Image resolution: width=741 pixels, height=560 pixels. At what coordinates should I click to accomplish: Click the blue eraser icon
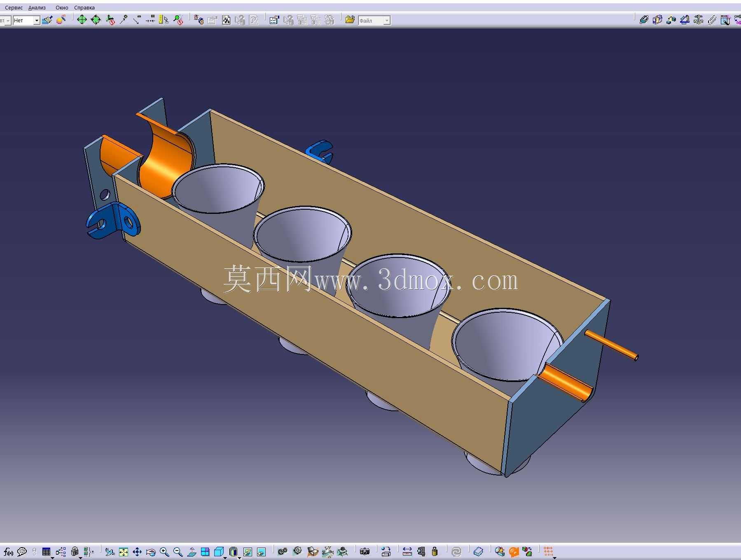pos(478,551)
